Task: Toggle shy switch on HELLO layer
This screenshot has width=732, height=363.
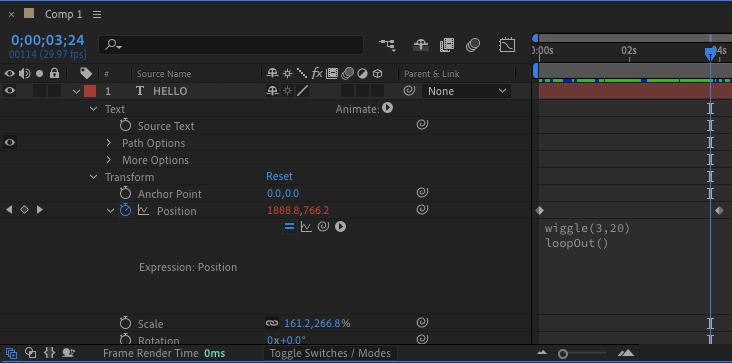Action: tap(272, 91)
